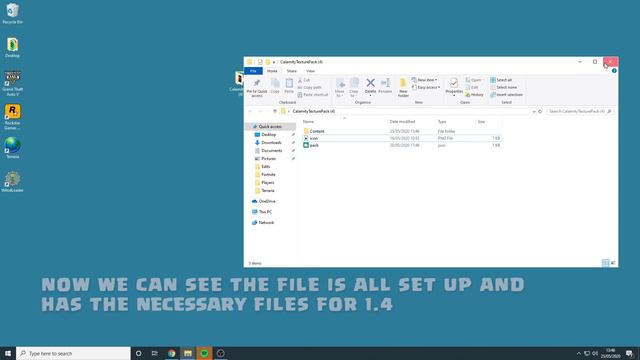Select the icon PNG file
Screen dimensions: 640x360
pos(402,138)
